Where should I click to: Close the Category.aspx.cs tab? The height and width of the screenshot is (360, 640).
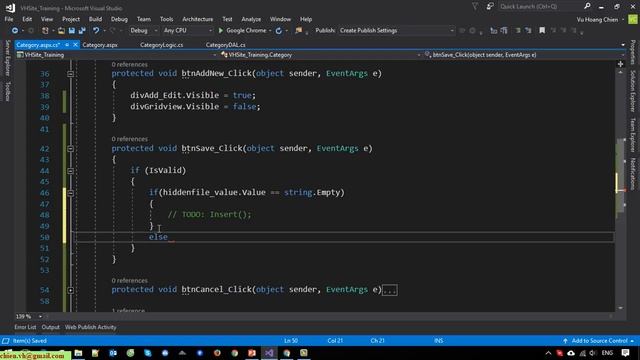(76, 44)
